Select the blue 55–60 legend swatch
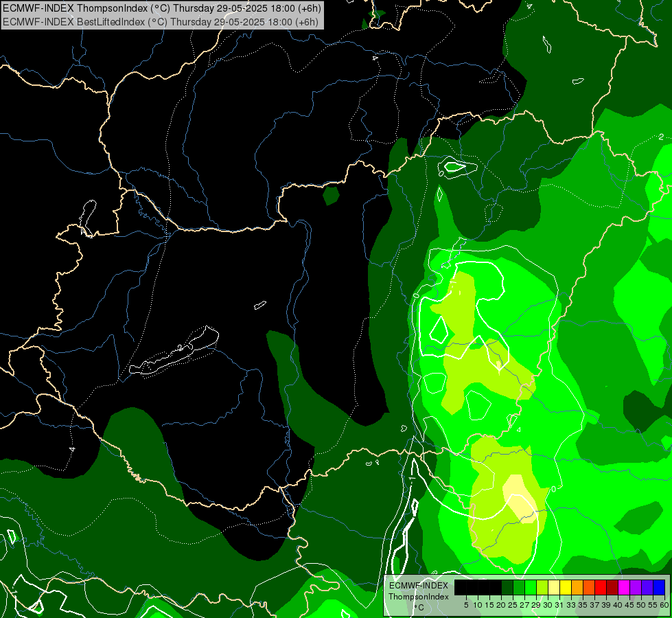672x618 pixels. click(660, 587)
